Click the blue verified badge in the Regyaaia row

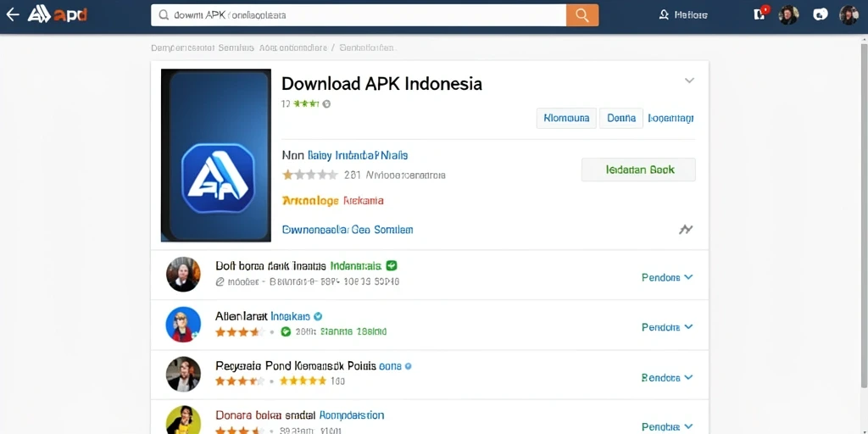click(x=409, y=366)
